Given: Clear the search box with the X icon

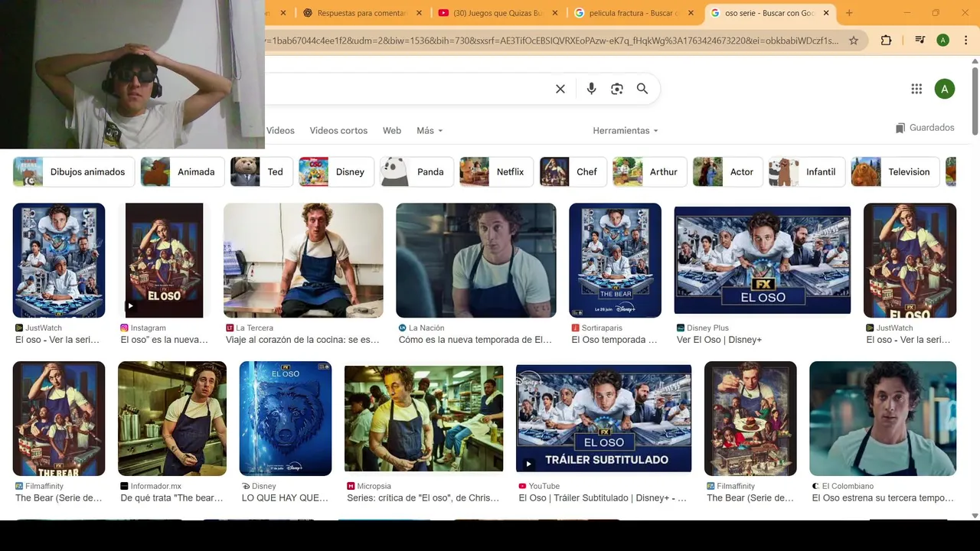Looking at the screenshot, I should (x=560, y=89).
